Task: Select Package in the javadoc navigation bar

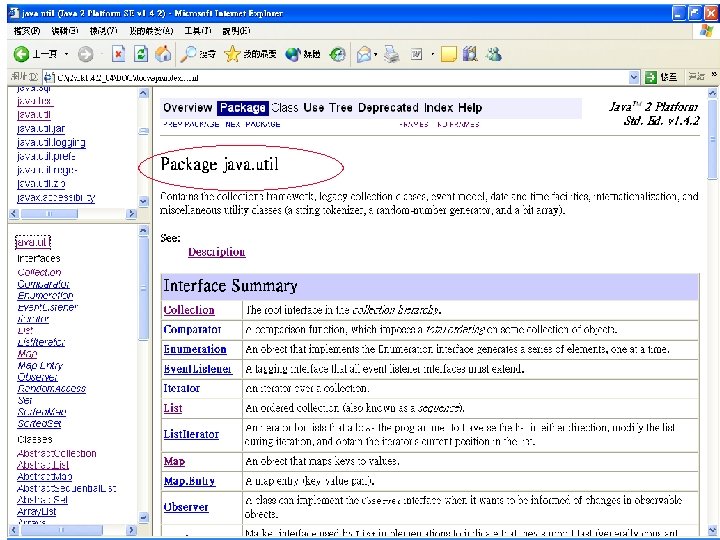Action: [x=242, y=107]
